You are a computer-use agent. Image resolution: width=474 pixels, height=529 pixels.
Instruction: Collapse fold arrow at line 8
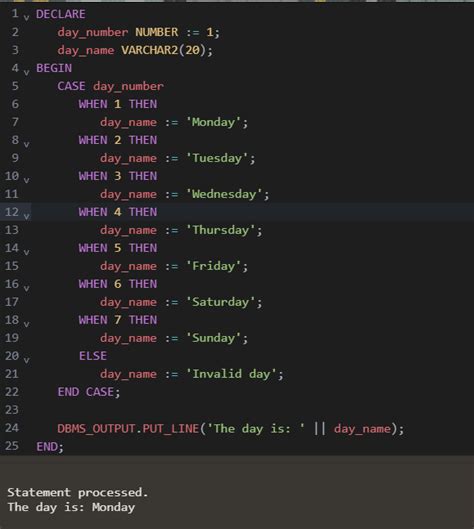26,144
